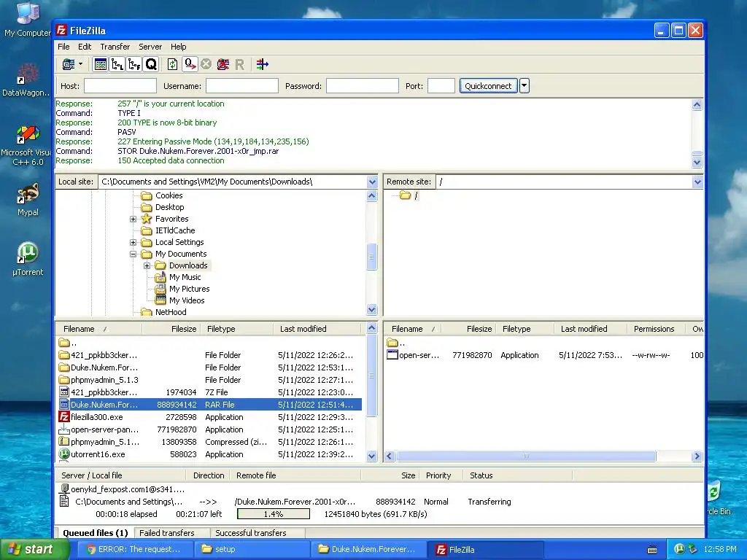Click the remote file list horizontal scrollbar
The height and width of the screenshot is (560, 747).
[x=526, y=456]
